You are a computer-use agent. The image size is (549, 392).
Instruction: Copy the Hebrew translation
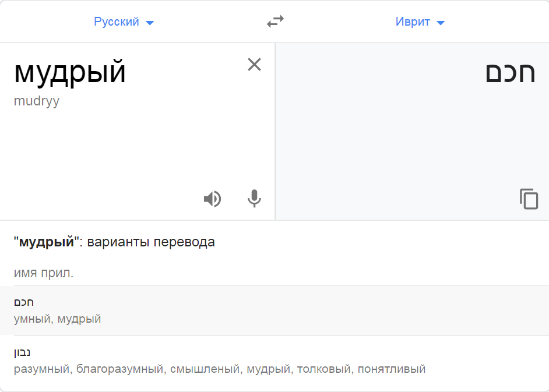click(x=529, y=199)
